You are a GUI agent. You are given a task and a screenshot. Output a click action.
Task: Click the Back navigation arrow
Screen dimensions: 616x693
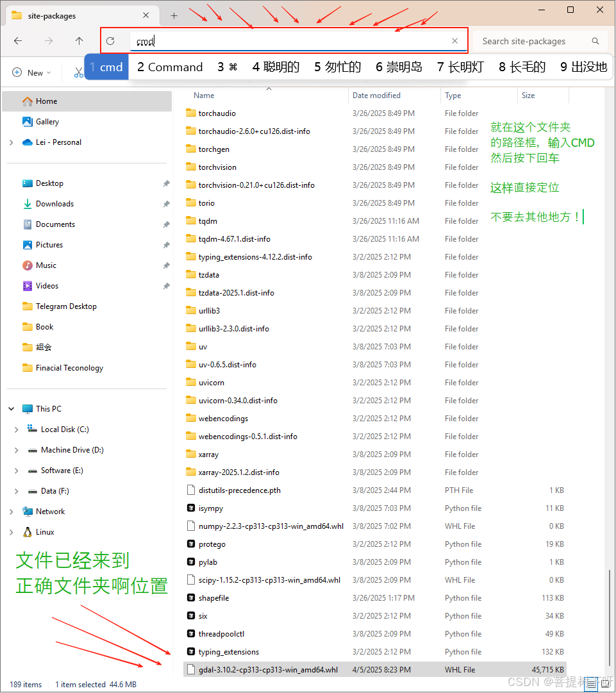(x=18, y=41)
